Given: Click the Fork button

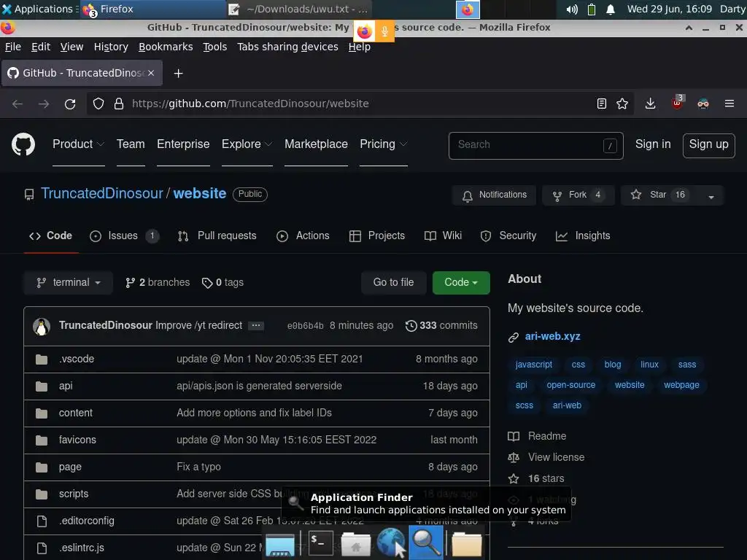Looking at the screenshot, I should [x=578, y=195].
